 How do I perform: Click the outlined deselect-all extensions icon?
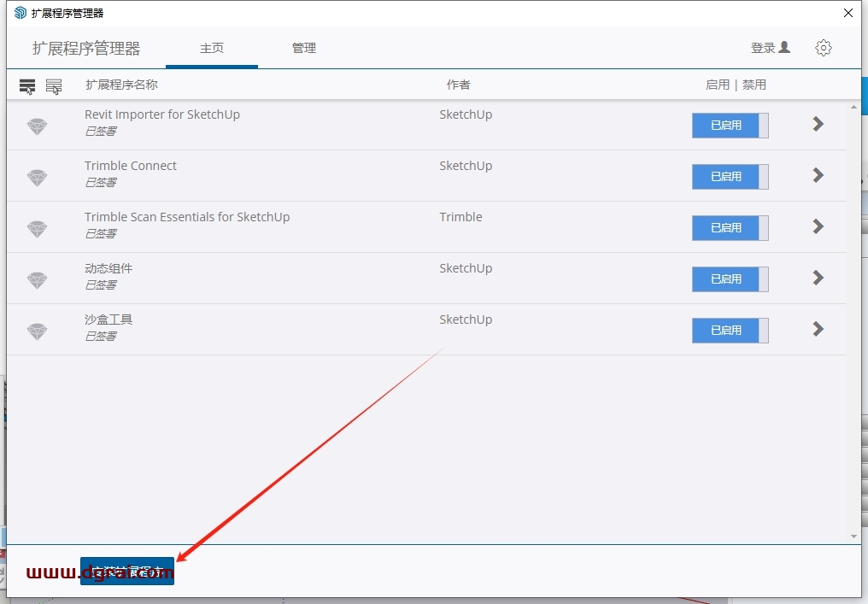coord(54,86)
